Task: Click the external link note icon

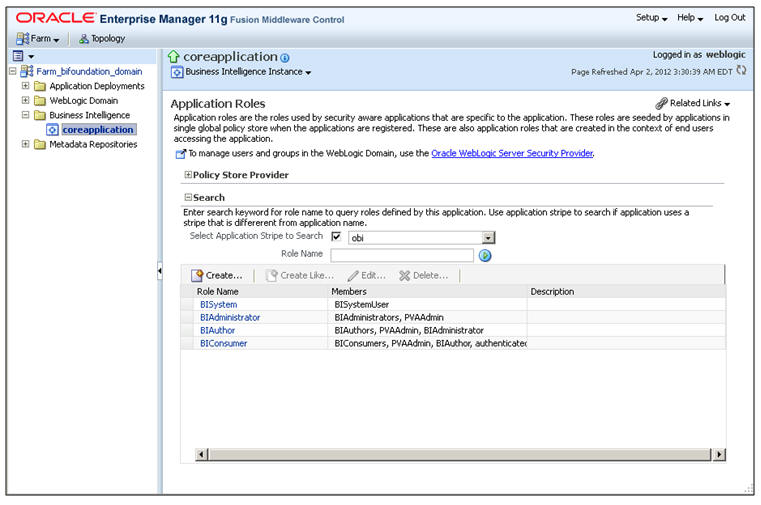Action: [181, 154]
